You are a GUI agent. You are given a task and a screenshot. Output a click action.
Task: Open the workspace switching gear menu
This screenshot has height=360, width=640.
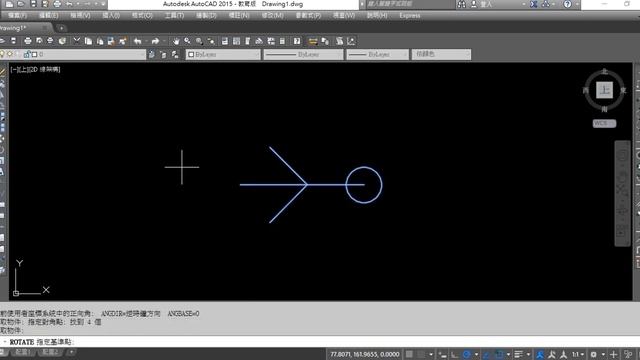point(593,354)
